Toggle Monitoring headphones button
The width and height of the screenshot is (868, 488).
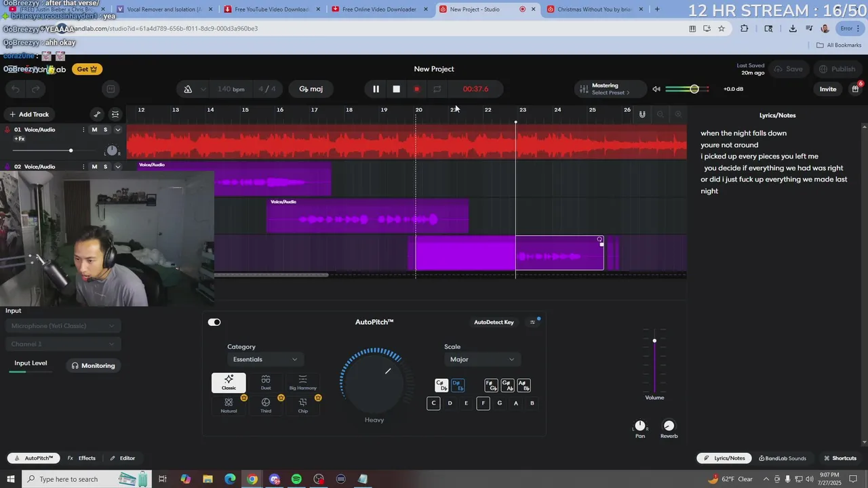pos(93,365)
